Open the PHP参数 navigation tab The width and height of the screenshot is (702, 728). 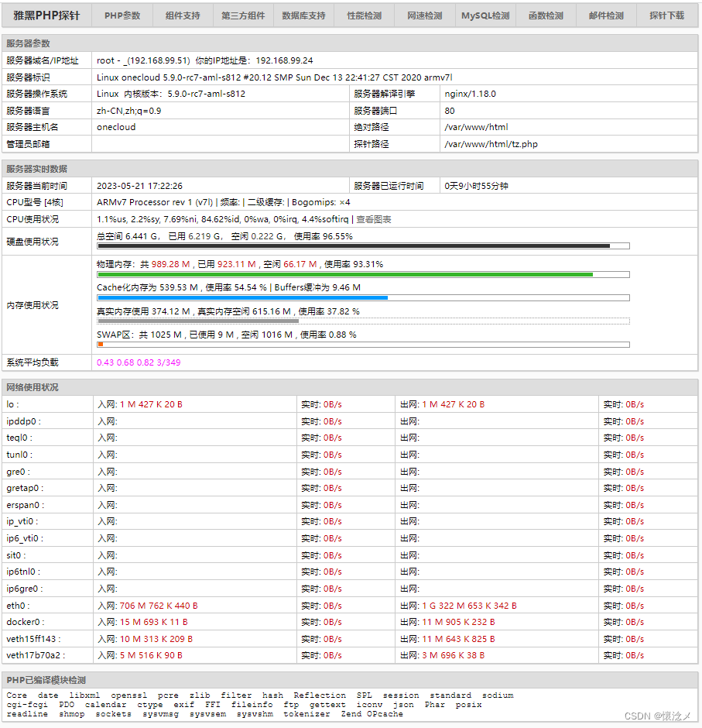122,15
